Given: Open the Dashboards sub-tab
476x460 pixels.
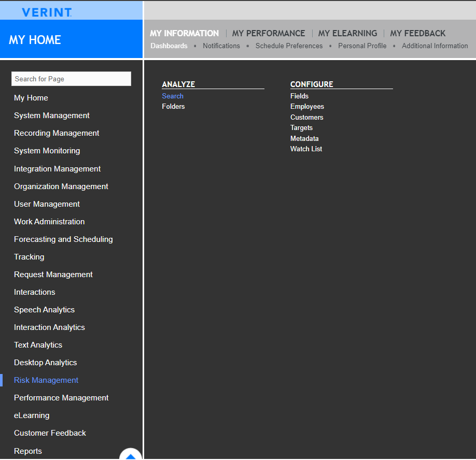Looking at the screenshot, I should tap(169, 46).
